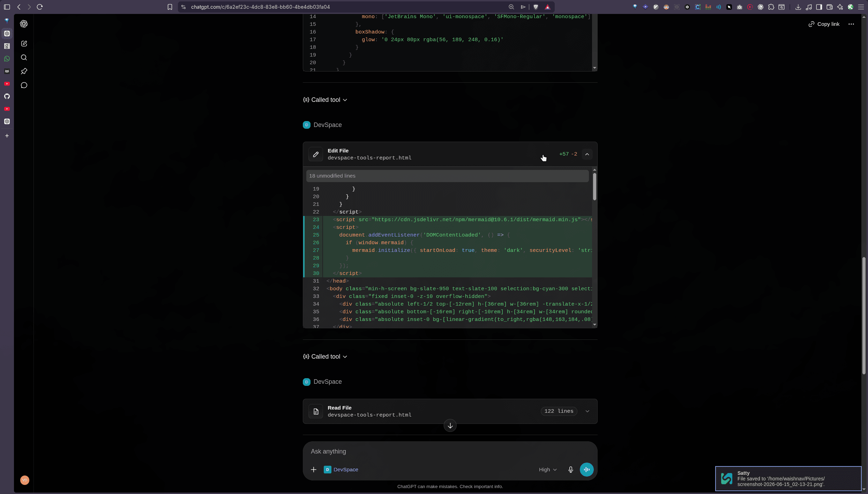Open the ChatGPT logo in the sidebar
The width and height of the screenshot is (868, 494).
(x=24, y=24)
